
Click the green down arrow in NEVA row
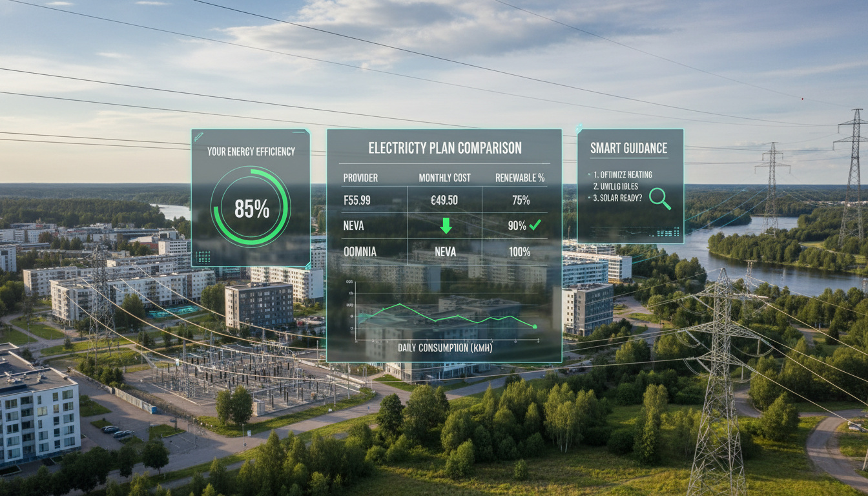(446, 225)
